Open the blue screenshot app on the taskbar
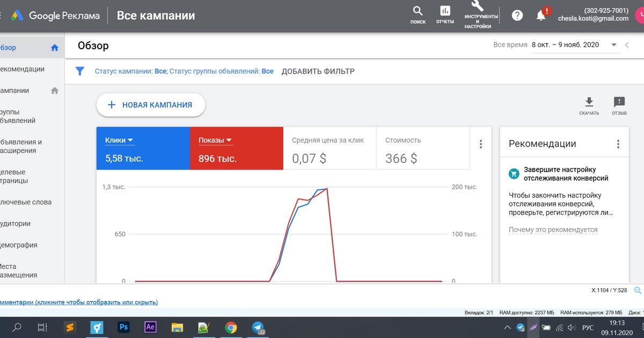 [96, 327]
